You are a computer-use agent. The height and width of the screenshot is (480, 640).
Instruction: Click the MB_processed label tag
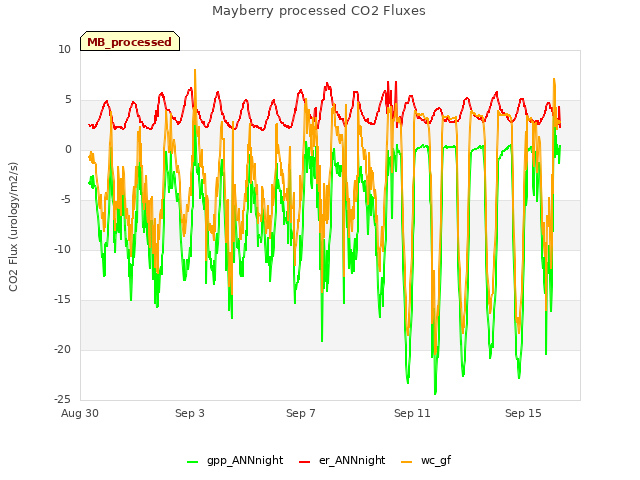coord(130,41)
